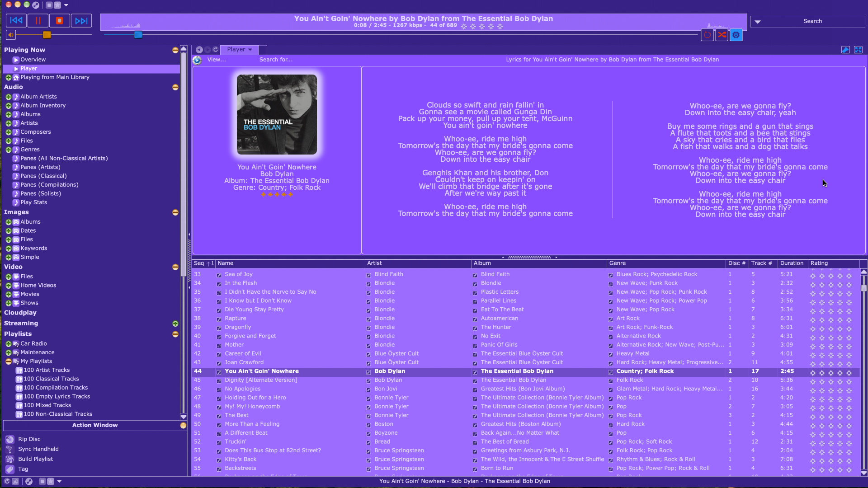Sort the list by Duration column
868x488 pixels.
[x=793, y=263]
